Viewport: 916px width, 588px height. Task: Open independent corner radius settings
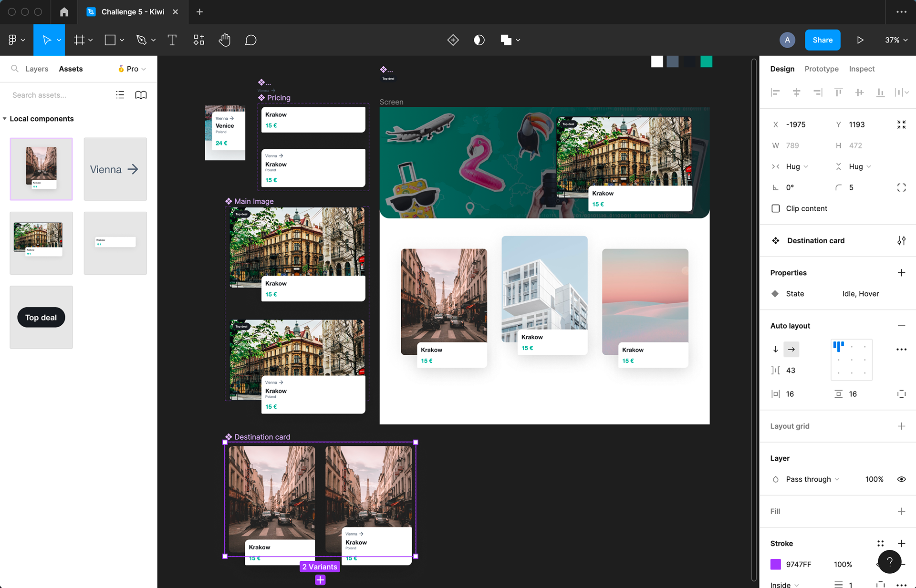coord(901,187)
